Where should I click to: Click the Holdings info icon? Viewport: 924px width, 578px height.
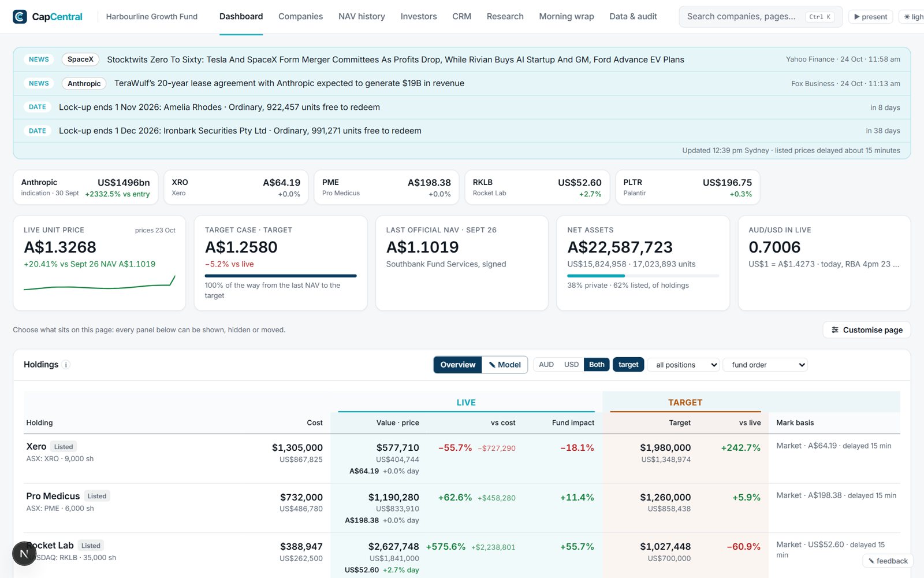click(x=66, y=365)
